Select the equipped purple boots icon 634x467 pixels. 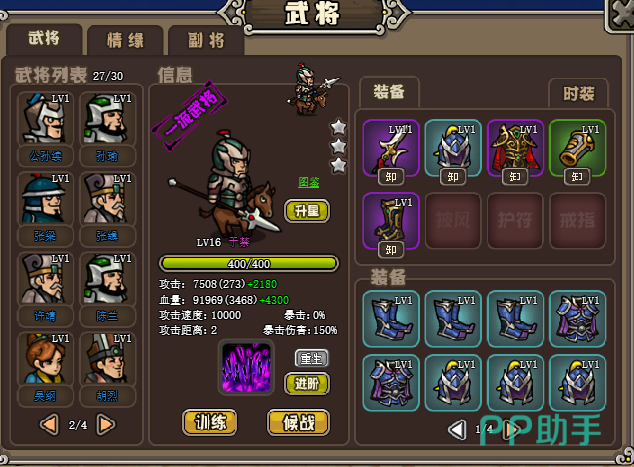point(391,221)
